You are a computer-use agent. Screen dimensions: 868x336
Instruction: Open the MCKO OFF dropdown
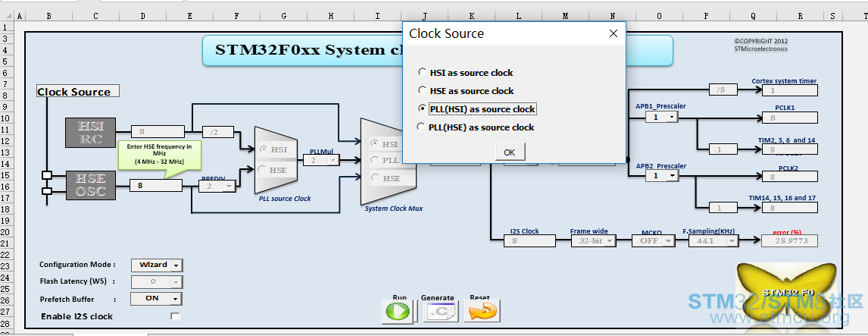670,240
